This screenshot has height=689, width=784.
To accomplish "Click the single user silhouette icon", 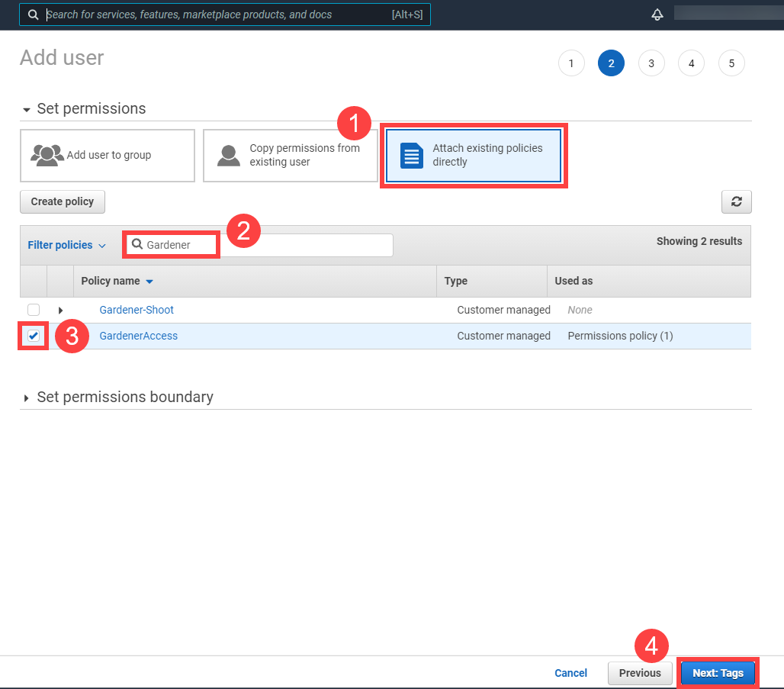I will (x=229, y=155).
